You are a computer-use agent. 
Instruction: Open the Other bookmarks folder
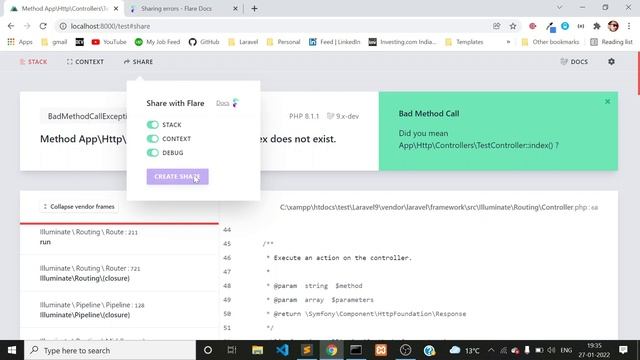pyautogui.click(x=550, y=42)
